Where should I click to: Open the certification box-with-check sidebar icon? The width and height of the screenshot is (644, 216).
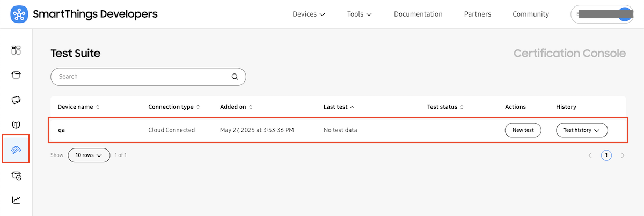click(16, 175)
